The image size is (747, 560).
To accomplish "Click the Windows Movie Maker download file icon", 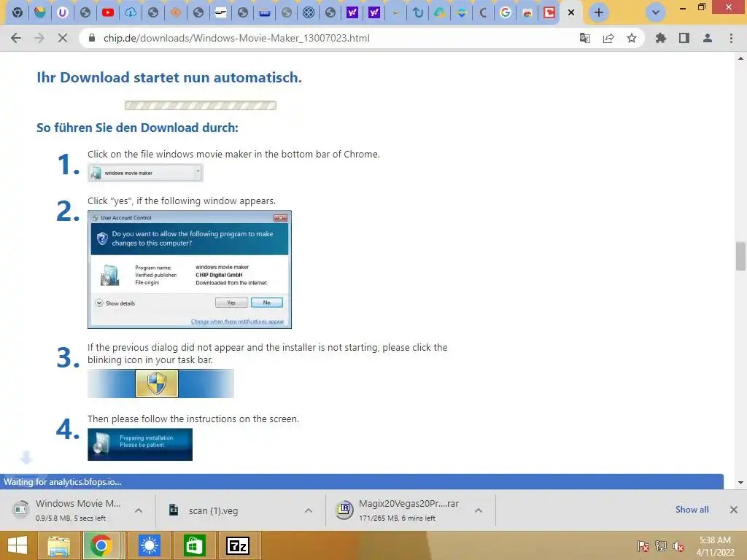I will click(20, 508).
